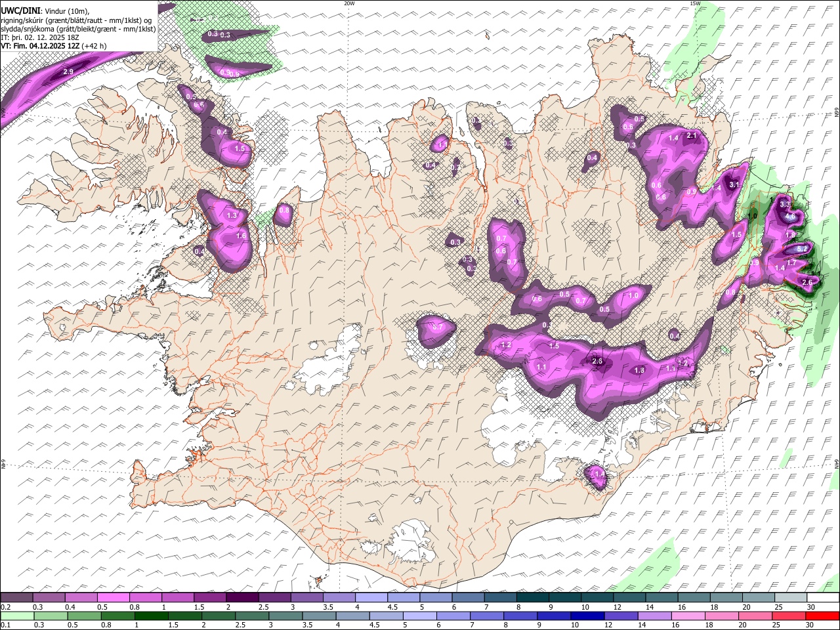Click the 1.7 value in the Eastfjords

(791, 263)
